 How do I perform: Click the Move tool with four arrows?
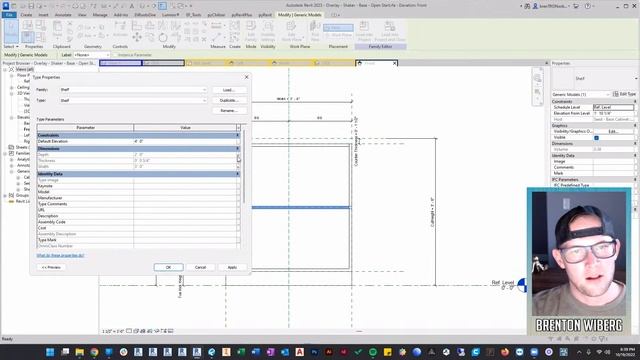(137, 38)
